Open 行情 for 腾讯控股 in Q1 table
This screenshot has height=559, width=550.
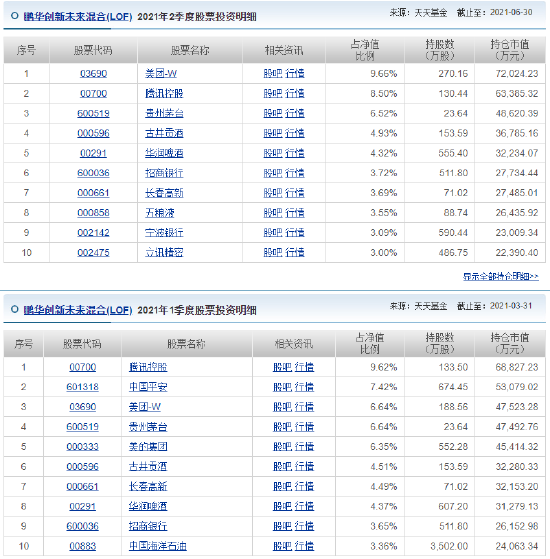coord(304,367)
